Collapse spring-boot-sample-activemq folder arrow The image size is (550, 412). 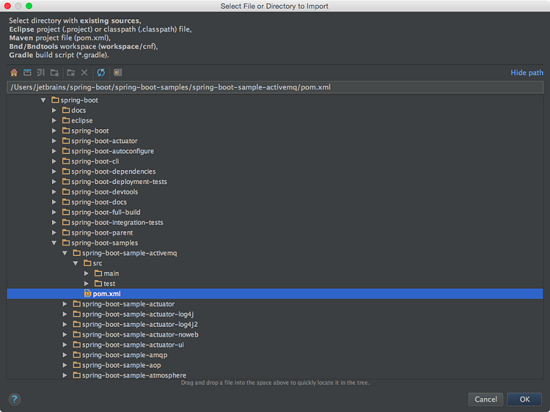pyautogui.click(x=65, y=253)
